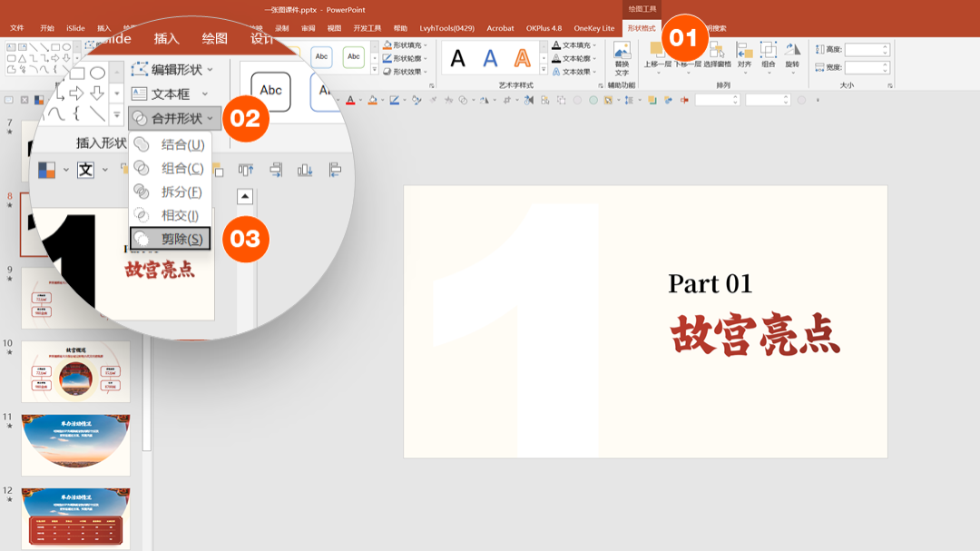This screenshot has height=551, width=980.
Task: Select the rounded rectangle in the shapes gallery
Action: (11, 58)
